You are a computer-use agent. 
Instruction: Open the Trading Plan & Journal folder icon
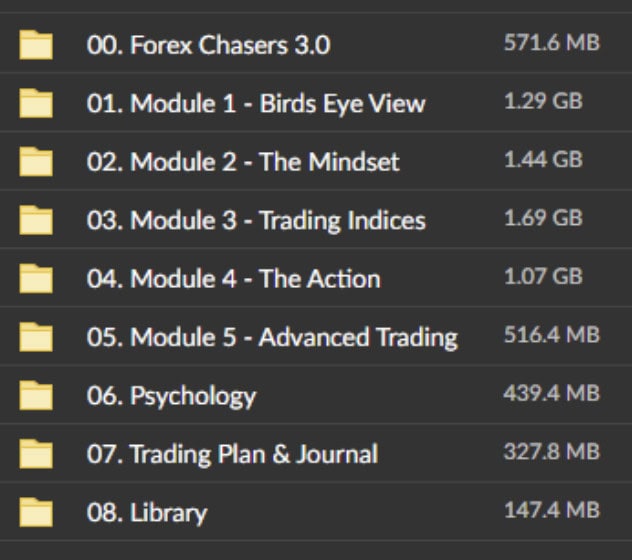tap(36, 454)
